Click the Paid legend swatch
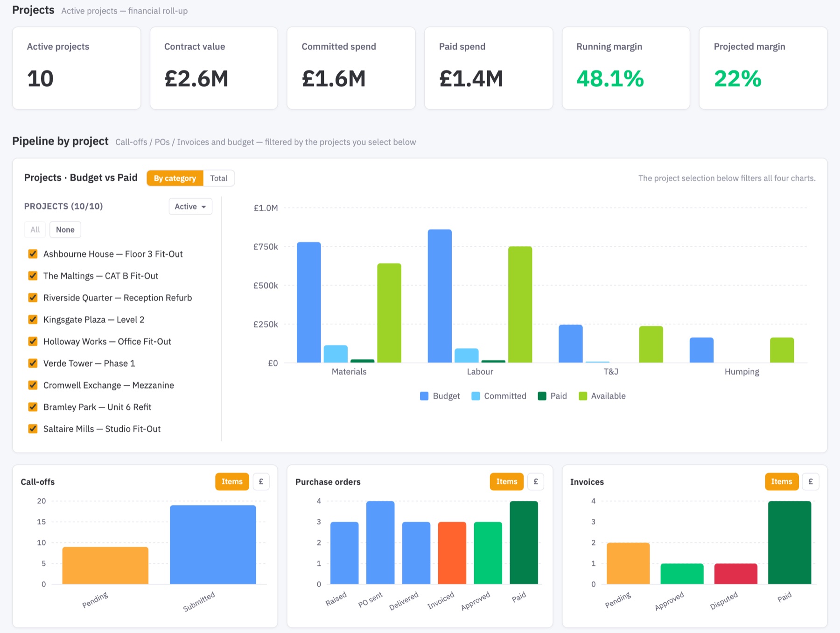Image resolution: width=840 pixels, height=633 pixels. coord(542,396)
